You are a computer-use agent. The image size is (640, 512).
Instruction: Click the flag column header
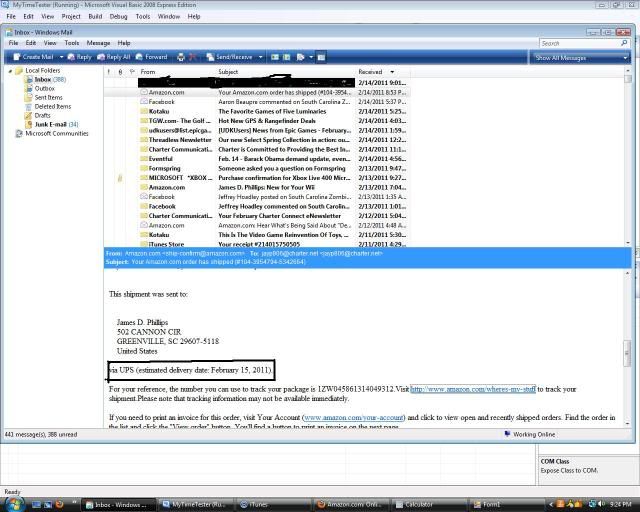pos(132,72)
